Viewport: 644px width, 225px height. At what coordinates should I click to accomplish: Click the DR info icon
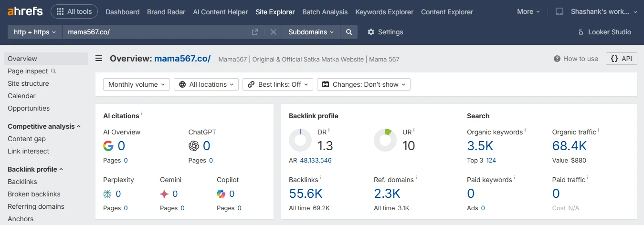click(x=329, y=130)
